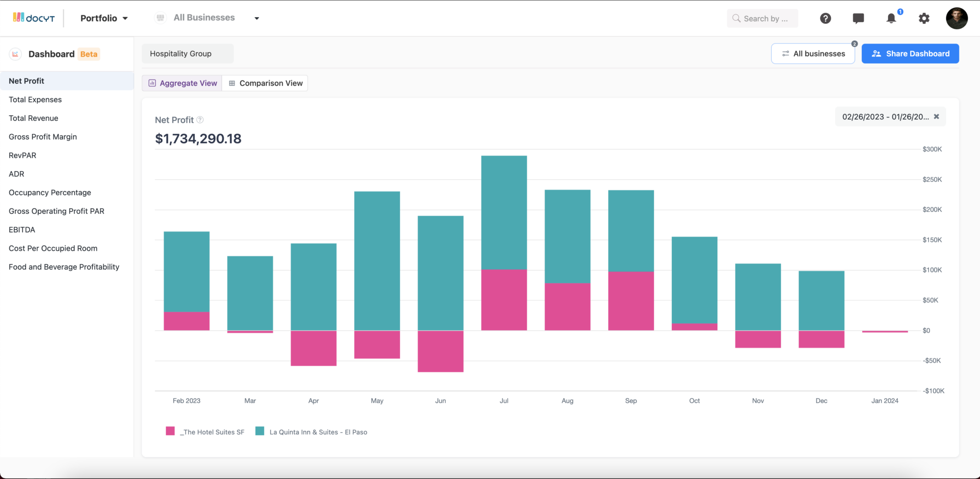This screenshot has width=980, height=479.
Task: Expand the Portfolio dropdown
Action: [103, 18]
